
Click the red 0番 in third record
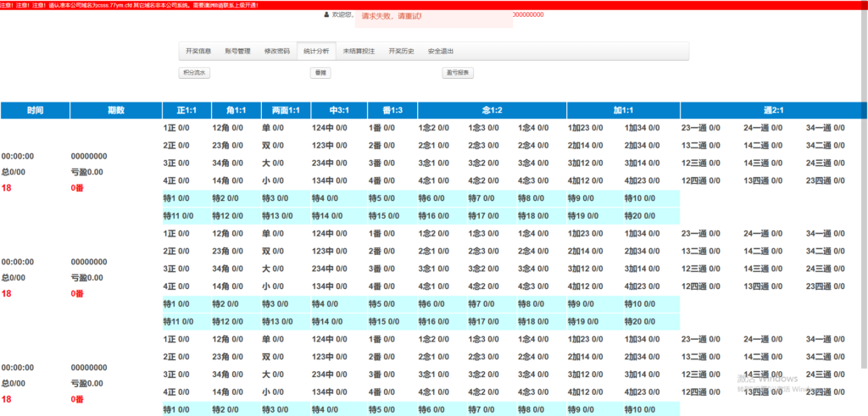point(77,399)
